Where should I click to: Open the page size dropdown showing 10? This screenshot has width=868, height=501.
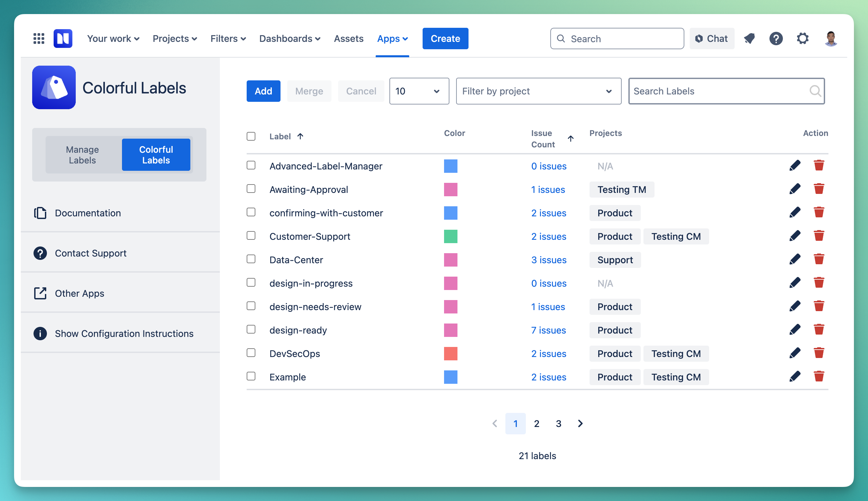click(x=419, y=91)
